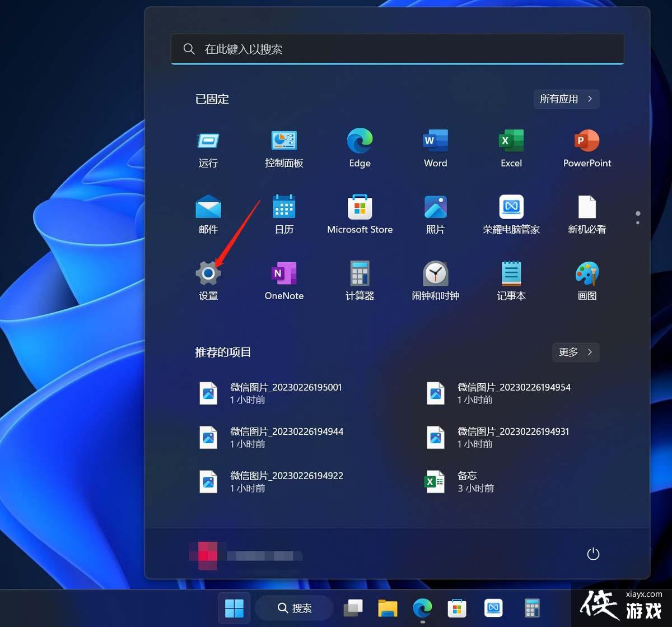Screen dimensions: 672x627
Task: Open Microsoft Store
Action: click(359, 214)
